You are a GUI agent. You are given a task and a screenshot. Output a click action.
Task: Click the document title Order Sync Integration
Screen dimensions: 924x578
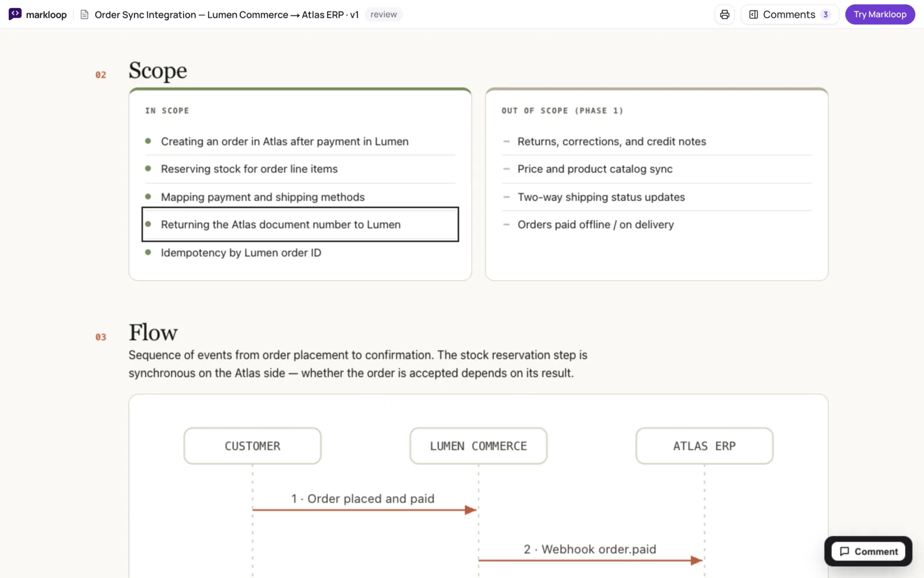[x=226, y=14]
